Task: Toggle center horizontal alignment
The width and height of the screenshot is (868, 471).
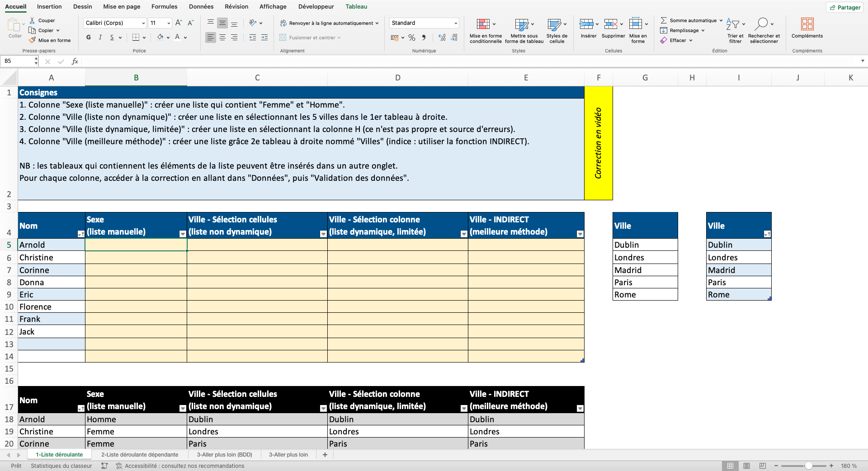Action: coord(222,38)
